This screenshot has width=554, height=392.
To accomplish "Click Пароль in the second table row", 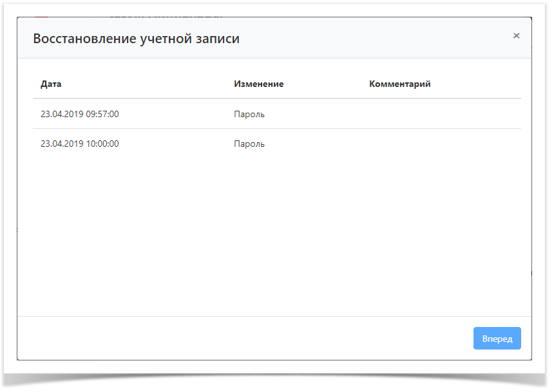I will pyautogui.click(x=249, y=144).
